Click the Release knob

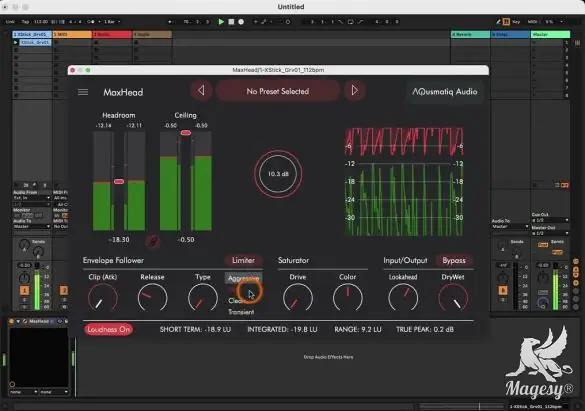click(x=152, y=298)
